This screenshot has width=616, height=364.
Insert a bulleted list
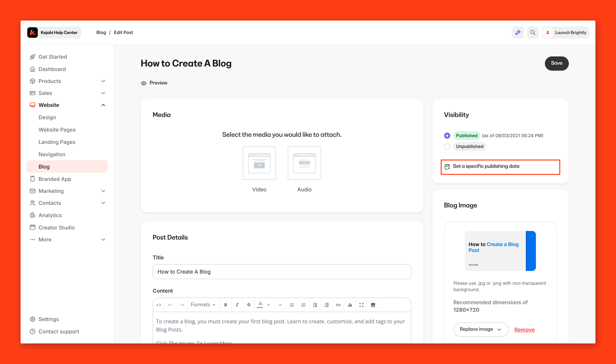click(x=292, y=305)
